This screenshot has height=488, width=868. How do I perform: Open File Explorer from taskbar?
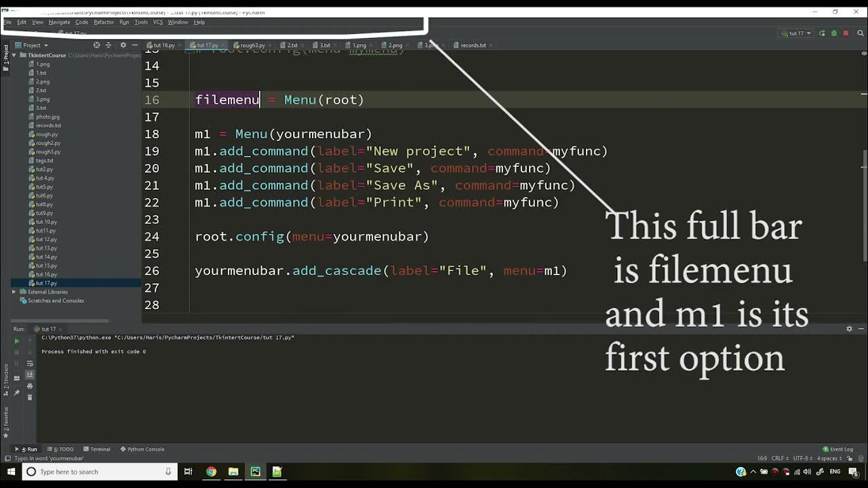click(x=233, y=472)
